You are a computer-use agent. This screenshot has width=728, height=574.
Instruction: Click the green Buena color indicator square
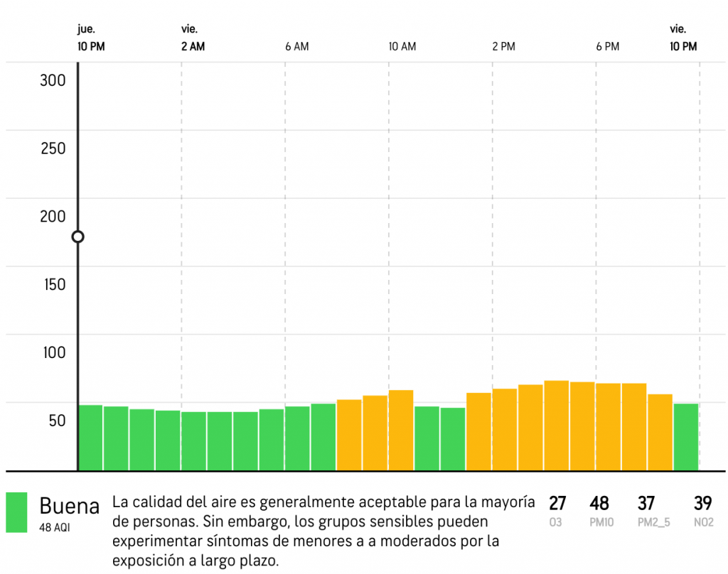click(16, 512)
